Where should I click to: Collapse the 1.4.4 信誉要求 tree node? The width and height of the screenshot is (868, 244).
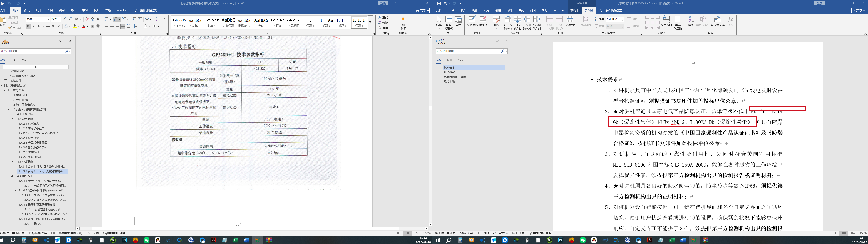point(12,176)
